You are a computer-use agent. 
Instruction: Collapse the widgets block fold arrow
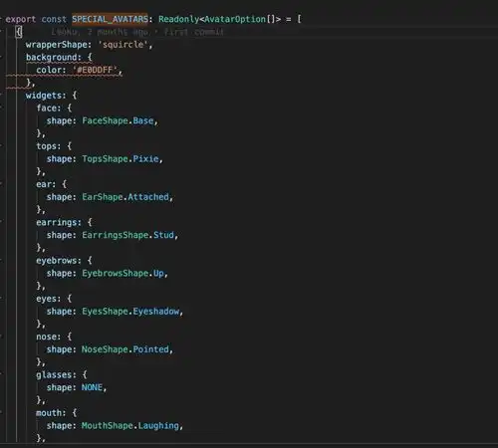(x=2, y=96)
